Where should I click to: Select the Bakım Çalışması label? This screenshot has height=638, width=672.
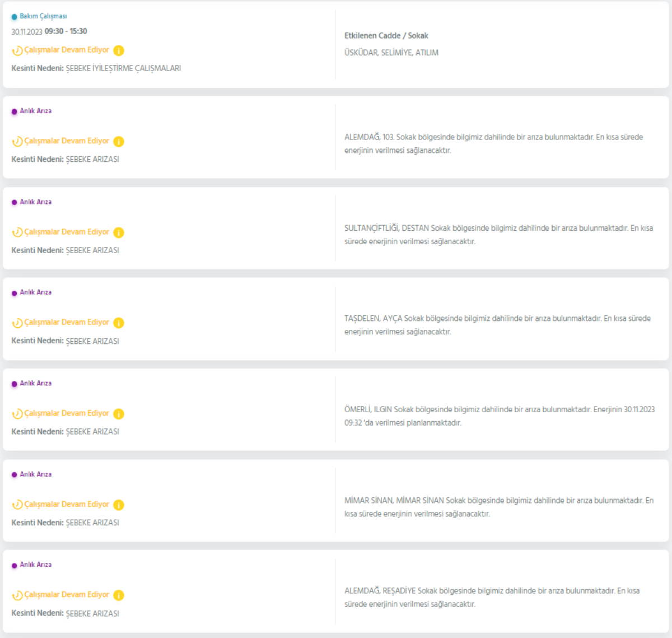[43, 16]
